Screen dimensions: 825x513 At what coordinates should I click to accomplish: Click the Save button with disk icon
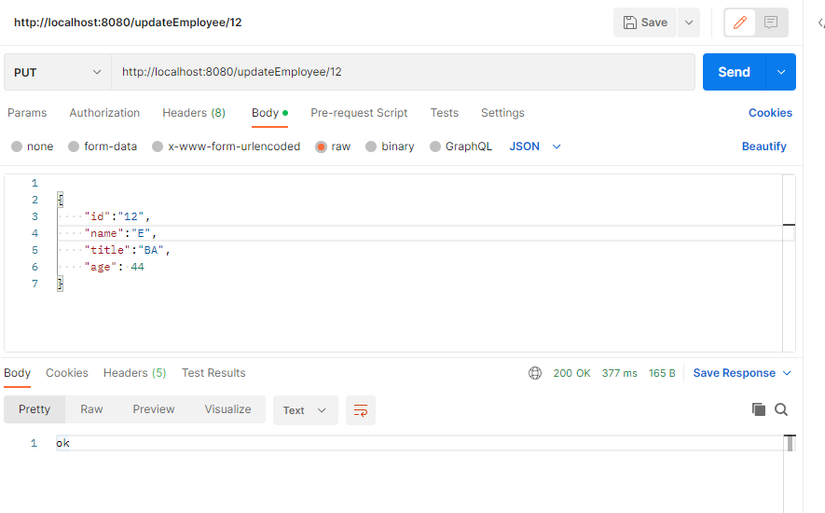point(645,23)
